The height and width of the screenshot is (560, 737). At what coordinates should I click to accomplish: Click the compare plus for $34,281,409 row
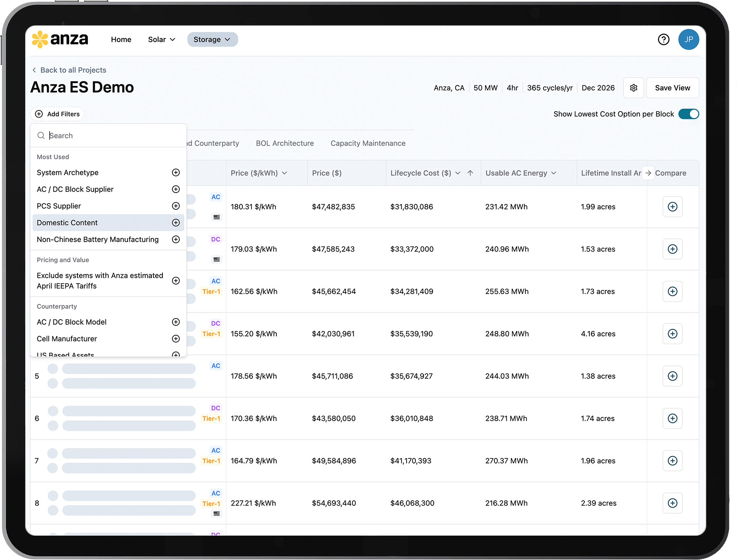click(x=673, y=291)
